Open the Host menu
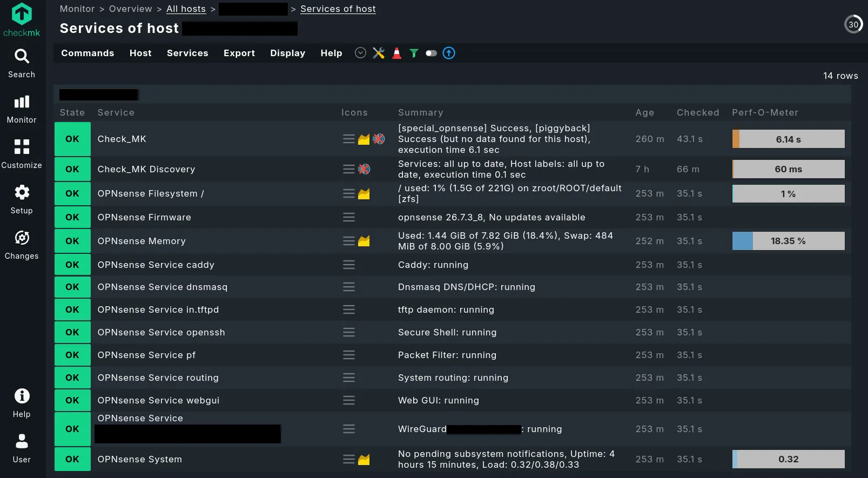This screenshot has height=478, width=868. click(x=140, y=53)
